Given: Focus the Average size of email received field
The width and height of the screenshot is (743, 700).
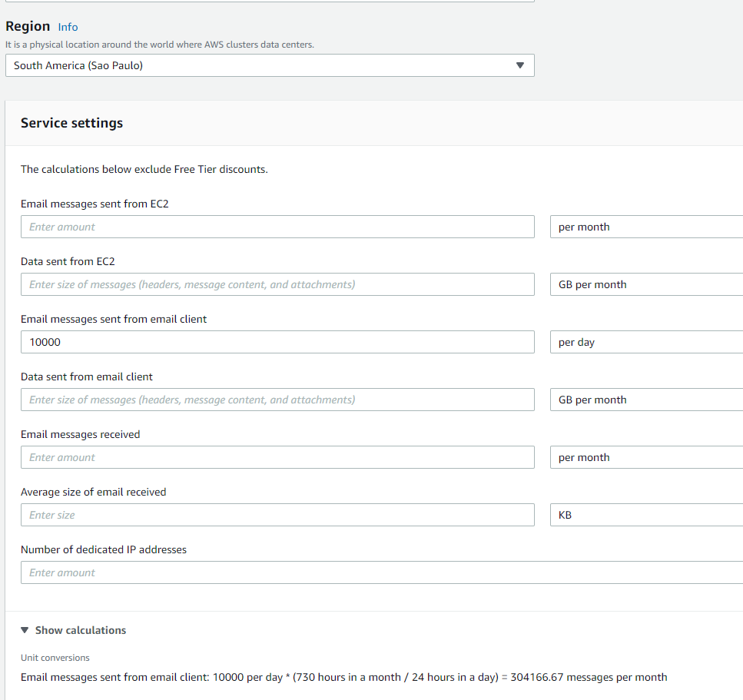Looking at the screenshot, I should 277,515.
